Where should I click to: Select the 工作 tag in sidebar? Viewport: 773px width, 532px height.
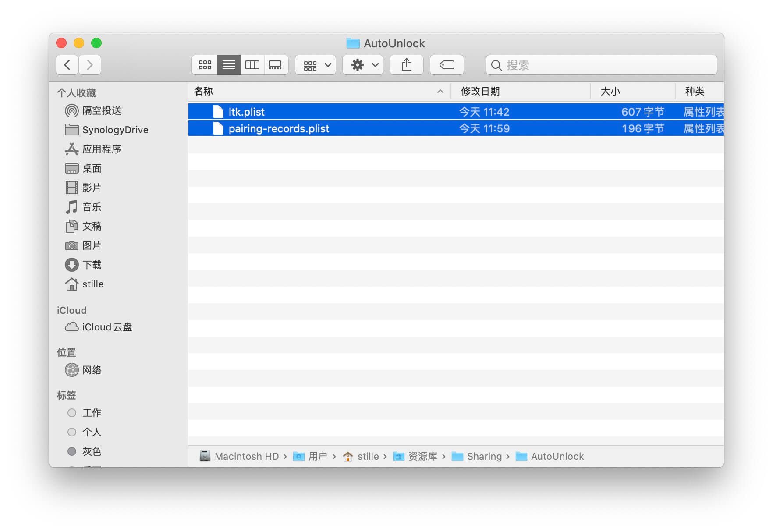click(84, 413)
